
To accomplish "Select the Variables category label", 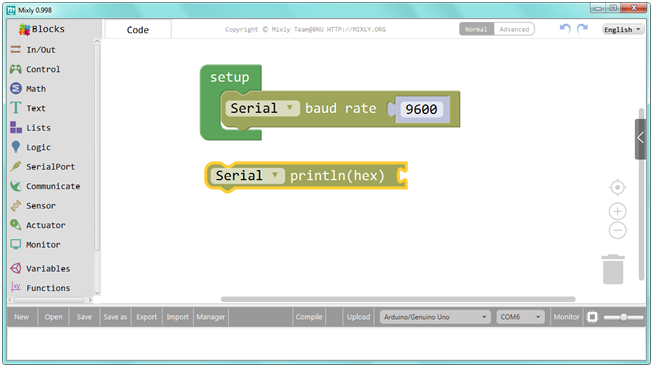I will pyautogui.click(x=48, y=268).
